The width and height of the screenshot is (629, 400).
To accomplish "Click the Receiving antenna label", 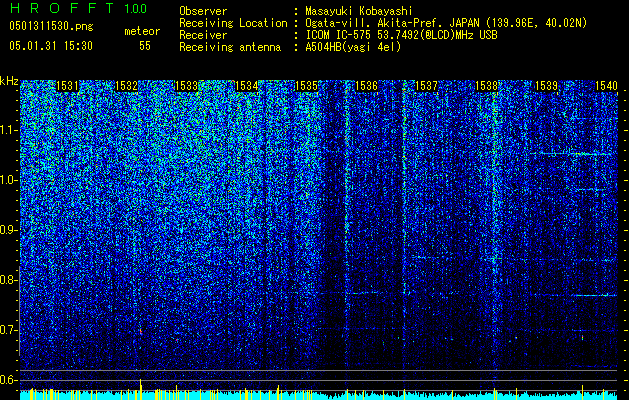I will coord(230,47).
